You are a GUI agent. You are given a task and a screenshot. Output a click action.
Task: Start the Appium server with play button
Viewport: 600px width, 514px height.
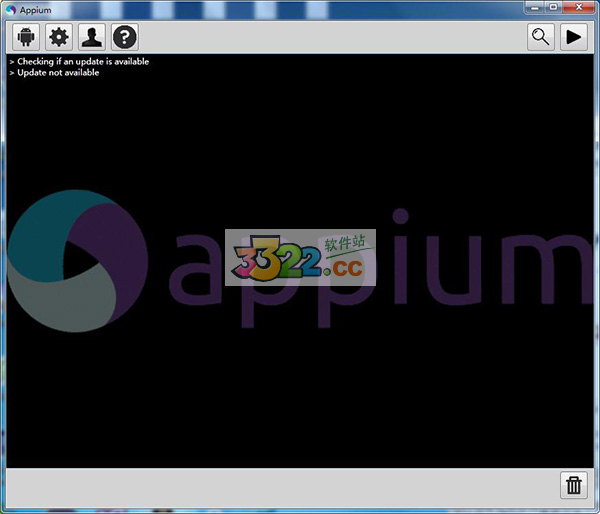click(x=574, y=37)
